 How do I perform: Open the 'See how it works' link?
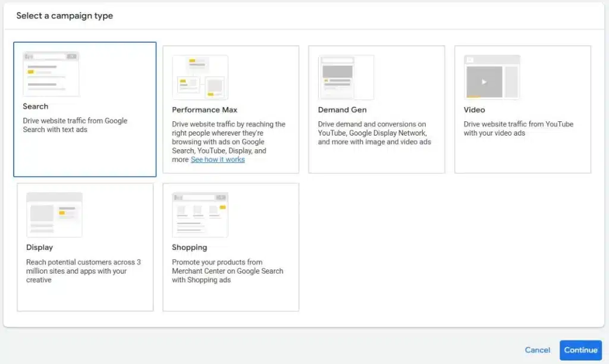[218, 159]
